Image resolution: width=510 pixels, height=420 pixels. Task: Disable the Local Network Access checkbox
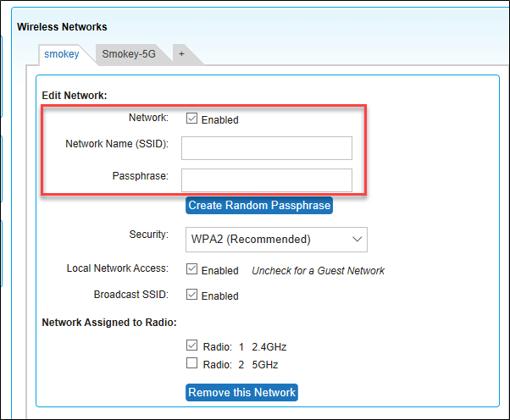tap(191, 270)
